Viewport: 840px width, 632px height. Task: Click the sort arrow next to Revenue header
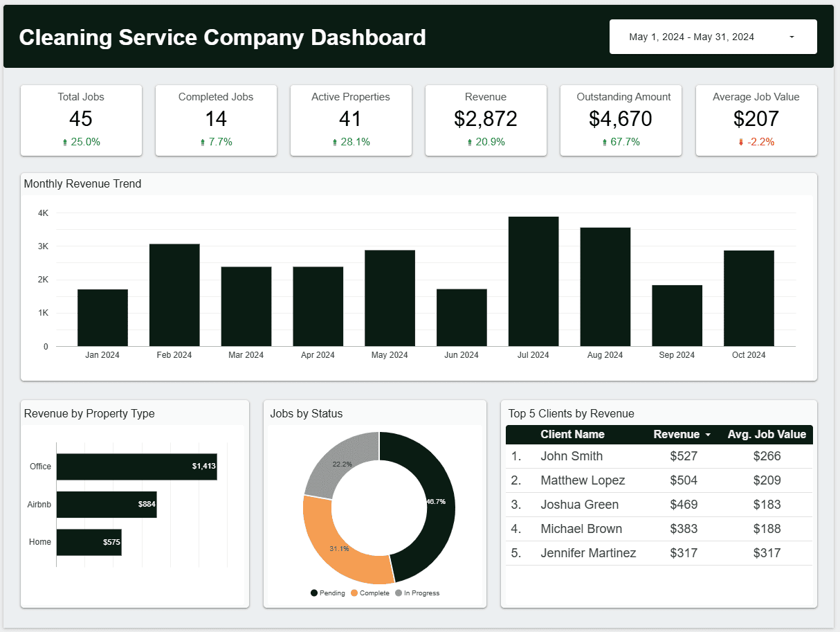(x=708, y=435)
